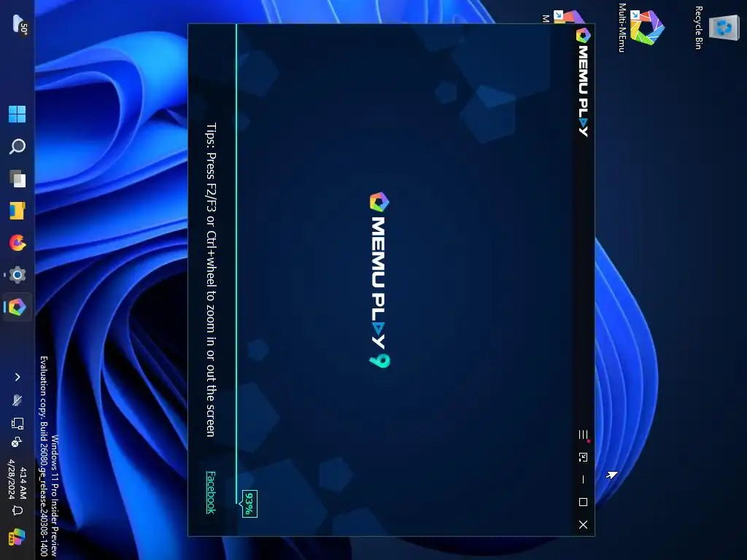747x560 pixels.
Task: Open the Multi-MEmu desktop shortcut
Action: tap(640, 28)
